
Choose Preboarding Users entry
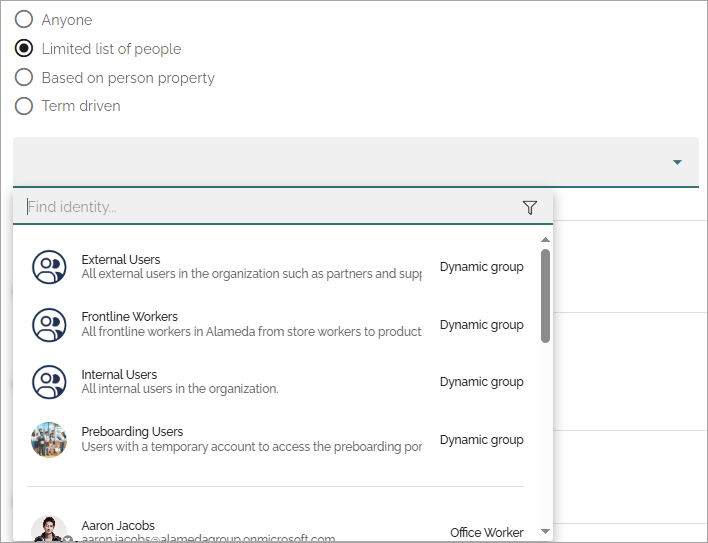[x=278, y=440]
